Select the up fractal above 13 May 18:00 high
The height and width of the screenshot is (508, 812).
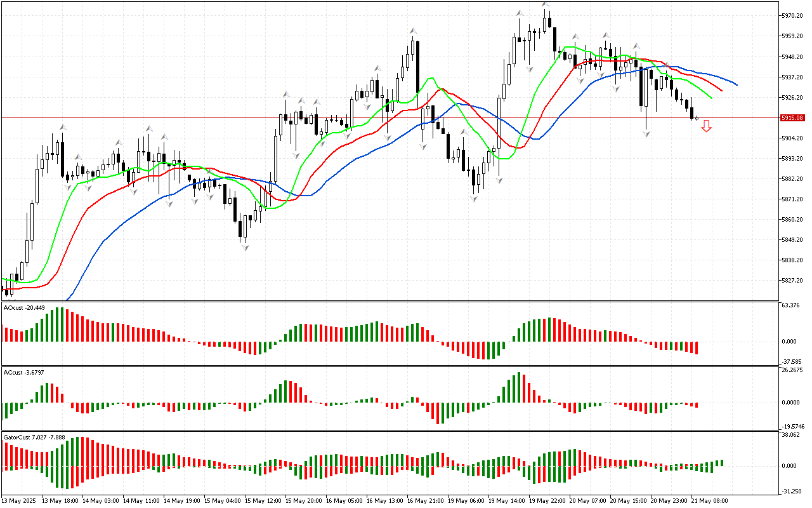[x=63, y=128]
